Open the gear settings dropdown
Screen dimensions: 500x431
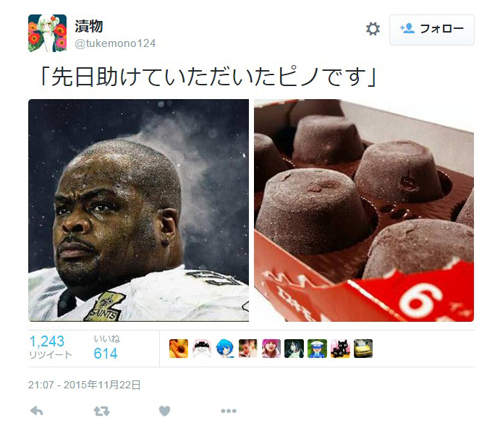[373, 29]
